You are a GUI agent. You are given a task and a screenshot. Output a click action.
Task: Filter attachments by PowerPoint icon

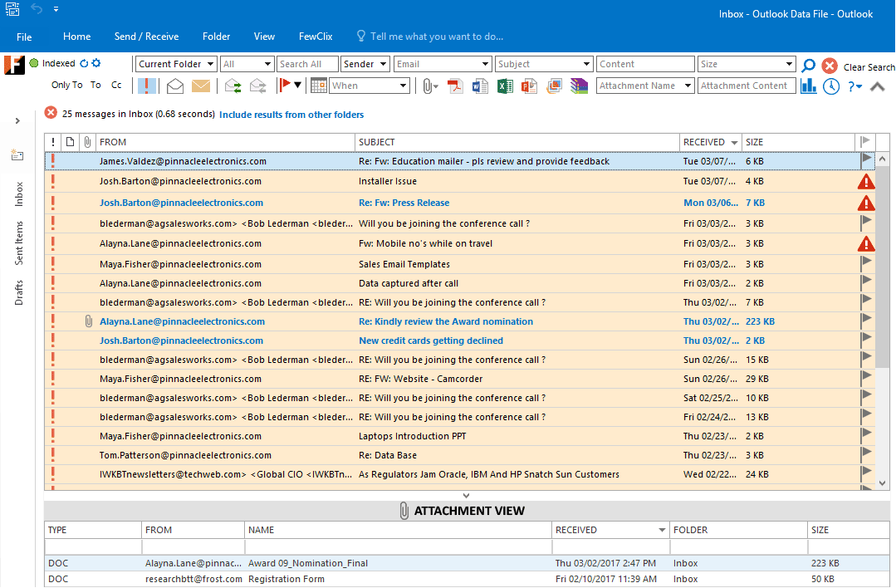tap(529, 86)
